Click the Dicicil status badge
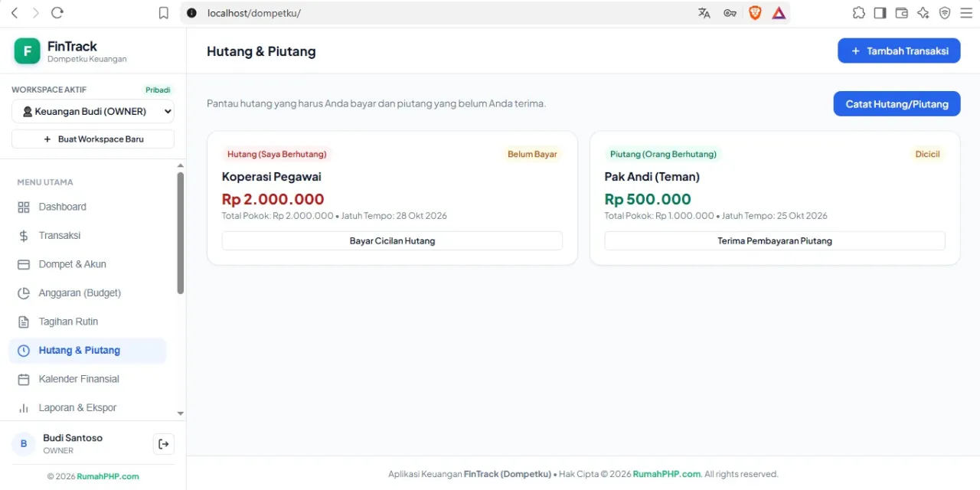Image resolution: width=980 pixels, height=490 pixels. pos(927,154)
